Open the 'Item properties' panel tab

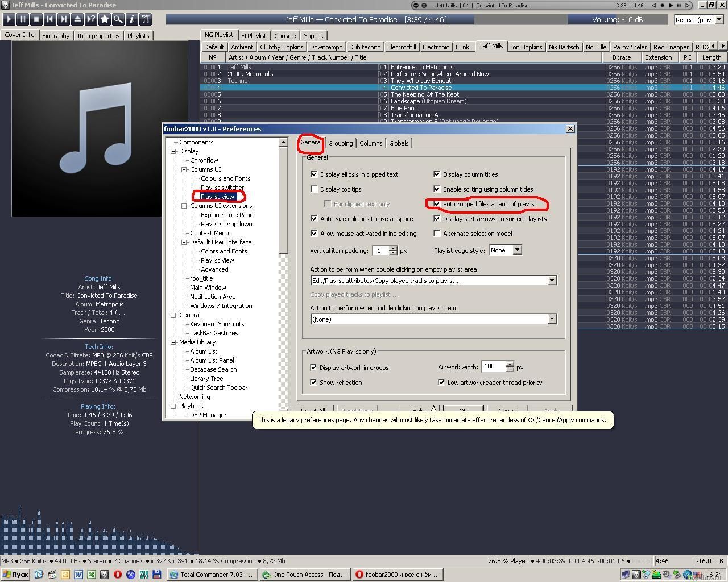pos(98,35)
